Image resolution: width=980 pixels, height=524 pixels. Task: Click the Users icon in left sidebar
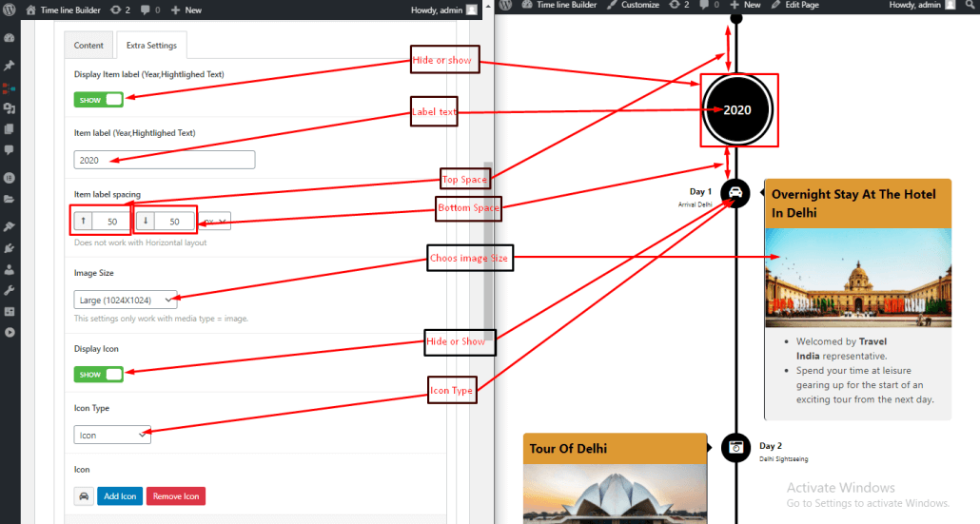(x=10, y=269)
